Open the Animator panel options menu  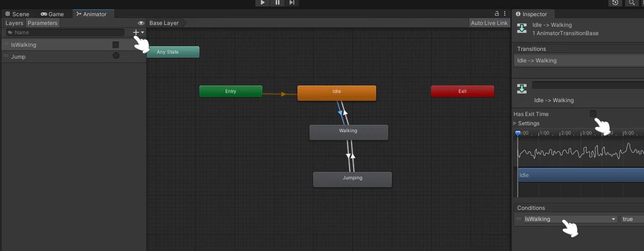[505, 14]
